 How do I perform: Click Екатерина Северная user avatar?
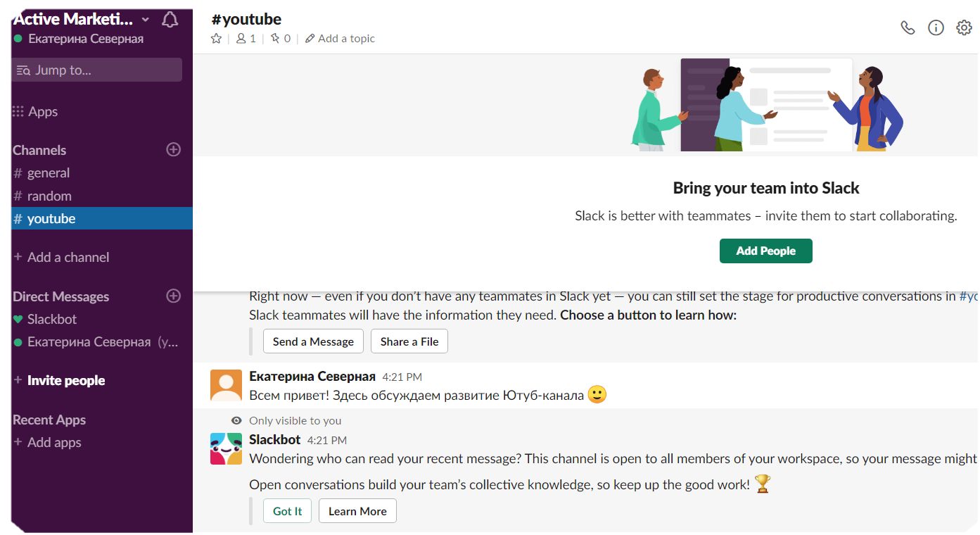tap(227, 386)
